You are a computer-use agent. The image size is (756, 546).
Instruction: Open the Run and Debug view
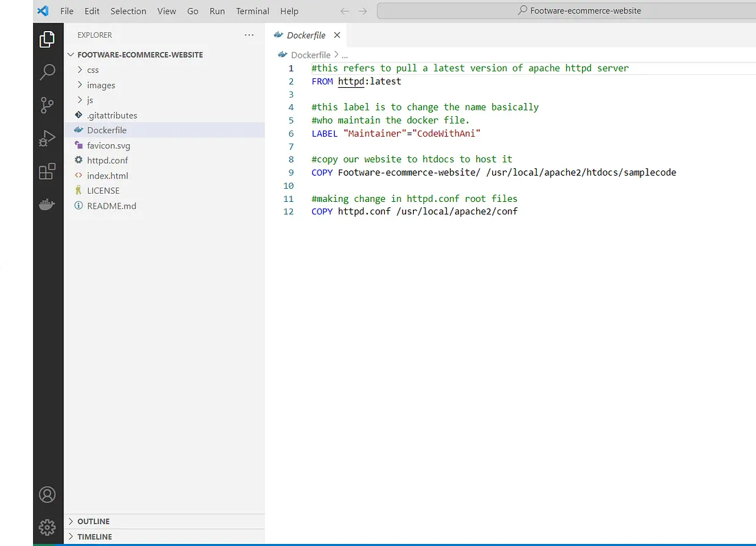click(47, 138)
